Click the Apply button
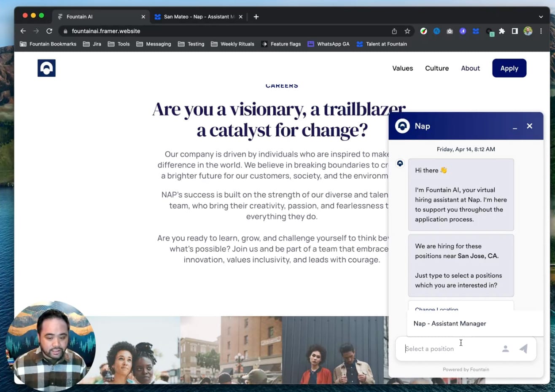 (x=509, y=68)
